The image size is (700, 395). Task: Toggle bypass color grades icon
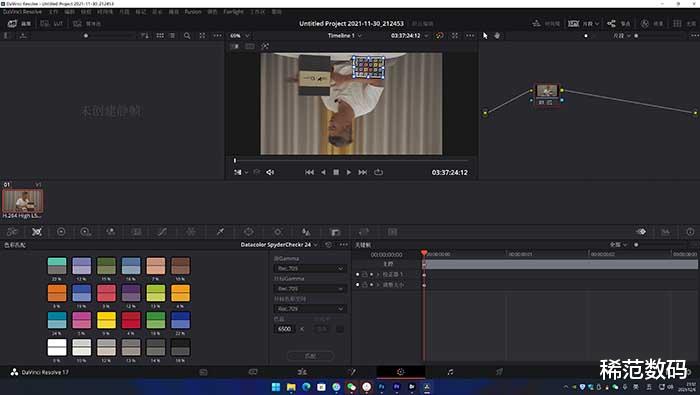click(x=439, y=36)
